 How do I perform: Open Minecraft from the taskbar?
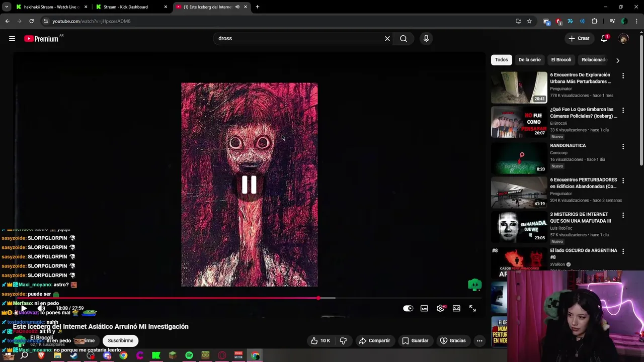(173, 355)
